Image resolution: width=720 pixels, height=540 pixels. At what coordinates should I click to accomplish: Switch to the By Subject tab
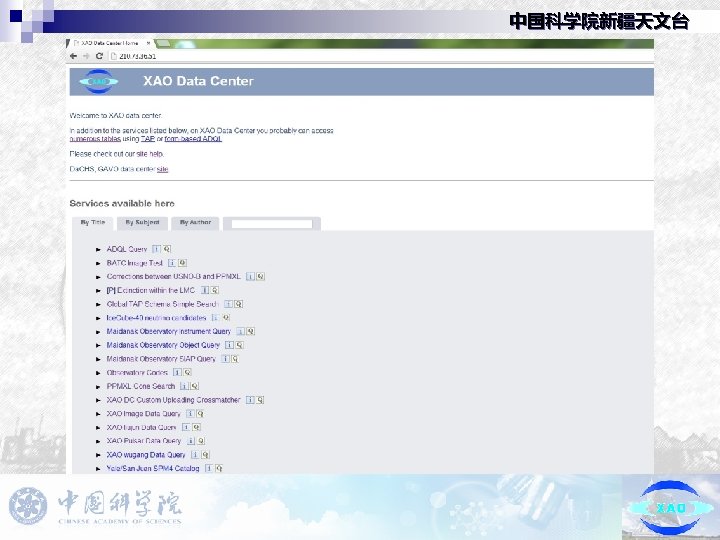pyautogui.click(x=142, y=223)
